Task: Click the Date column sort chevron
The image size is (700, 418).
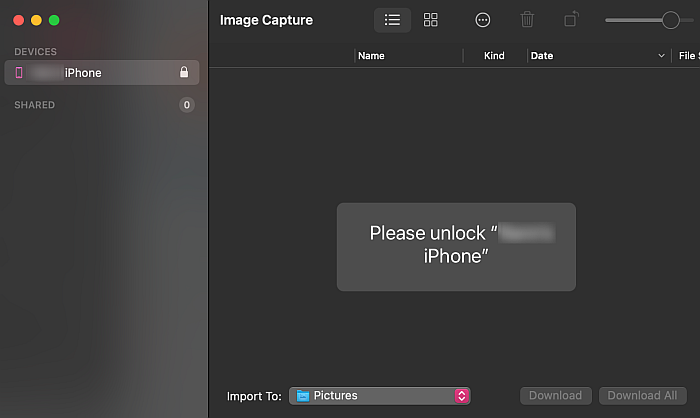Action: (662, 56)
